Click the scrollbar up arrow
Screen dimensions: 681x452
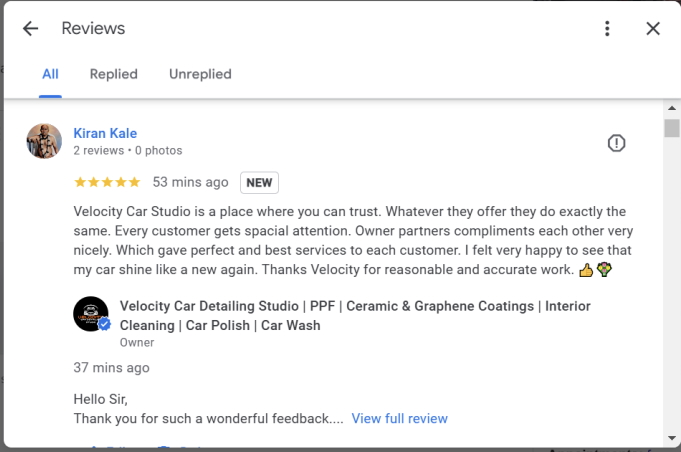[x=672, y=107]
